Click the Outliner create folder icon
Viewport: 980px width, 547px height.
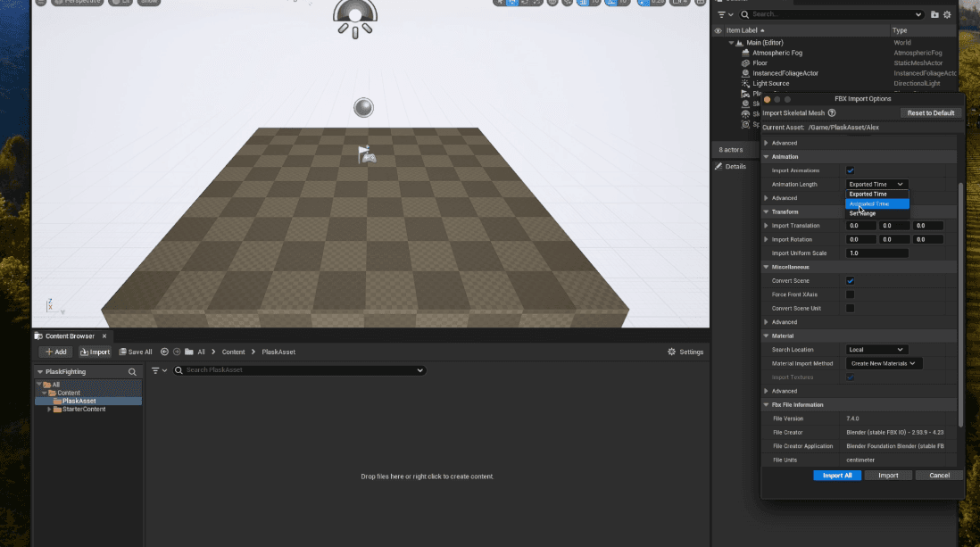point(934,15)
